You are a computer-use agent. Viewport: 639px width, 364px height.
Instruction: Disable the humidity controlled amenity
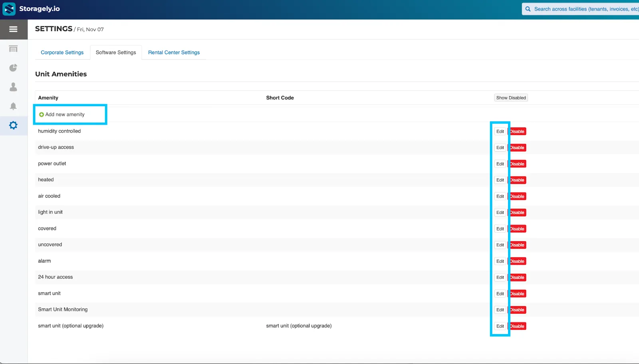coord(517,131)
